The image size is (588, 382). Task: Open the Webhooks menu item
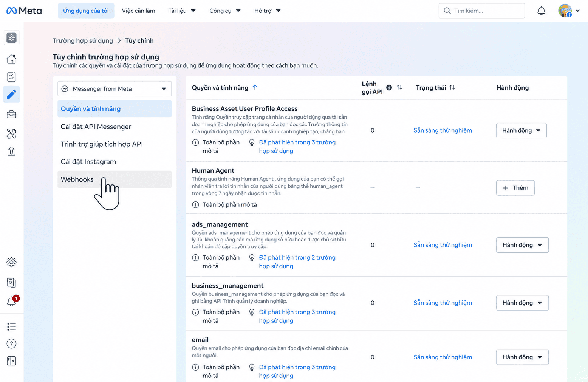pyautogui.click(x=115, y=179)
